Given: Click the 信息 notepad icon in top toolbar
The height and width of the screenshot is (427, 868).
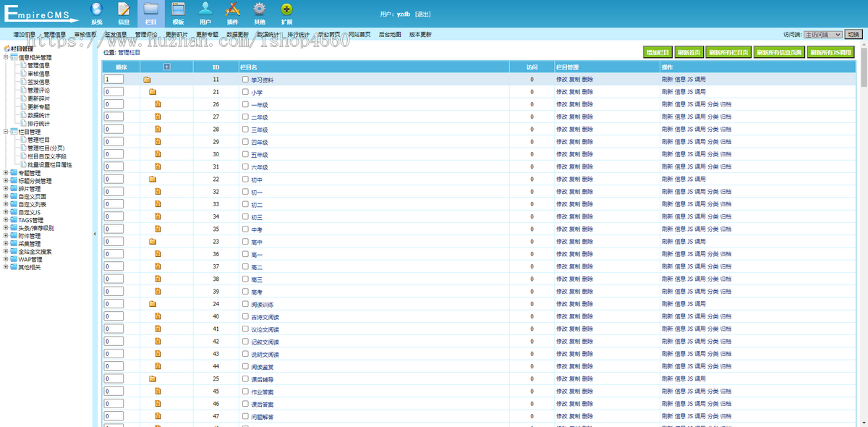Looking at the screenshot, I should [x=124, y=9].
